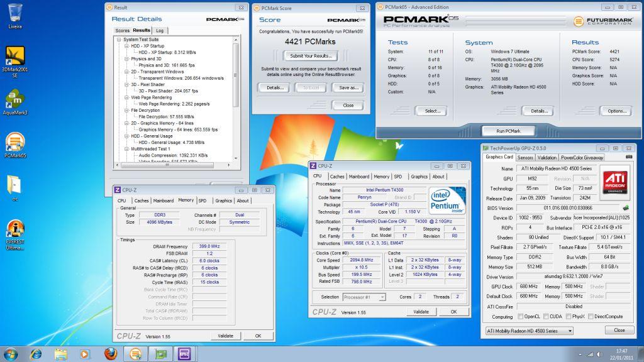Click the Futuremark logo in PCMark05

[x=603, y=21]
